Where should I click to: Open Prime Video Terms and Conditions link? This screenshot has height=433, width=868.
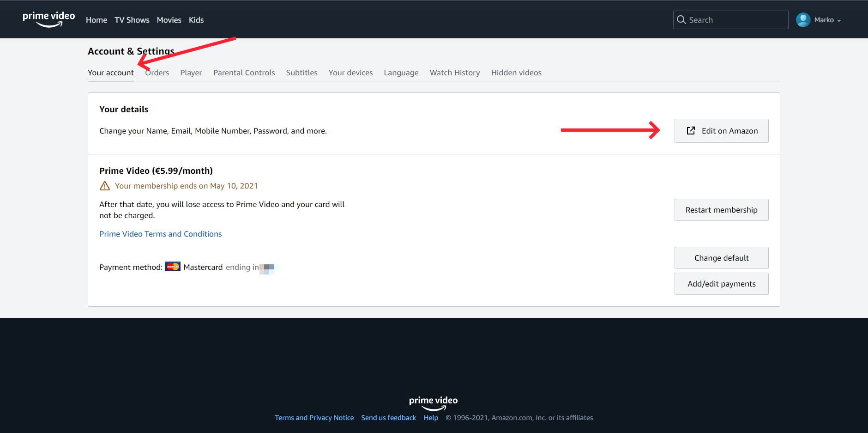pos(160,234)
